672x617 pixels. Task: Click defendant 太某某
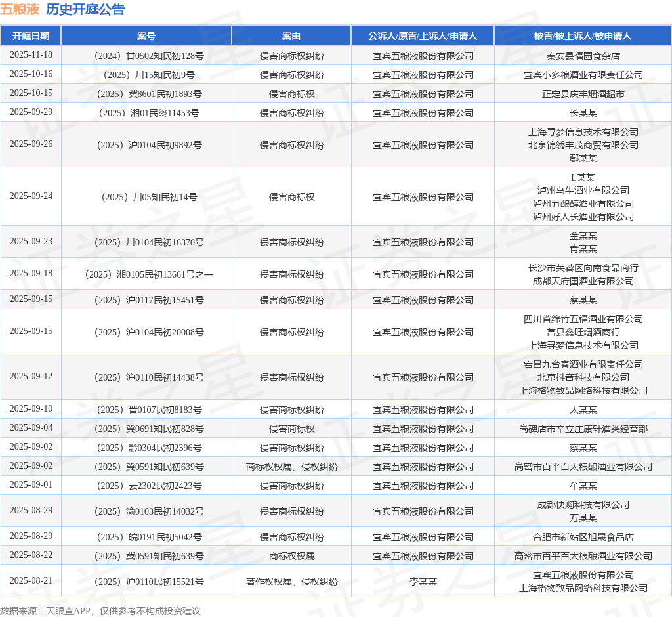click(583, 410)
